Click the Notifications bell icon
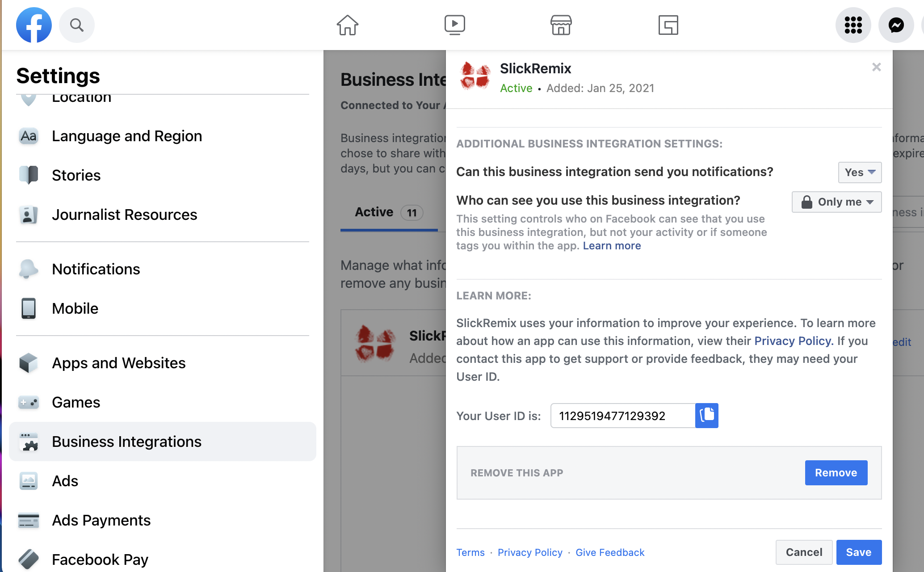Screen dimensions: 924x572 (x=29, y=269)
